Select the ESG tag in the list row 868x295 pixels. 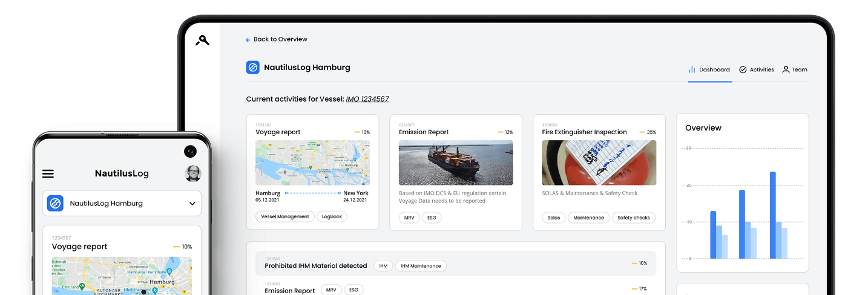(354, 290)
